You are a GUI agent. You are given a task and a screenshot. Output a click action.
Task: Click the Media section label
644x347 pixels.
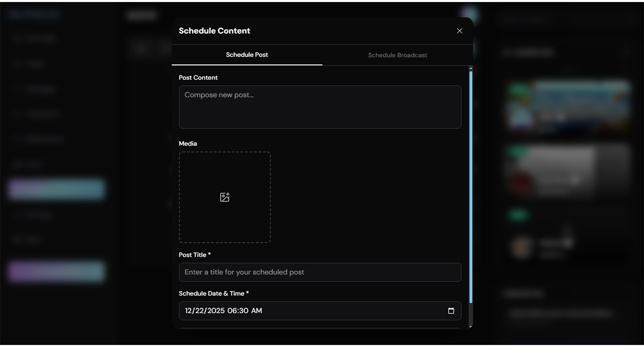coord(188,144)
